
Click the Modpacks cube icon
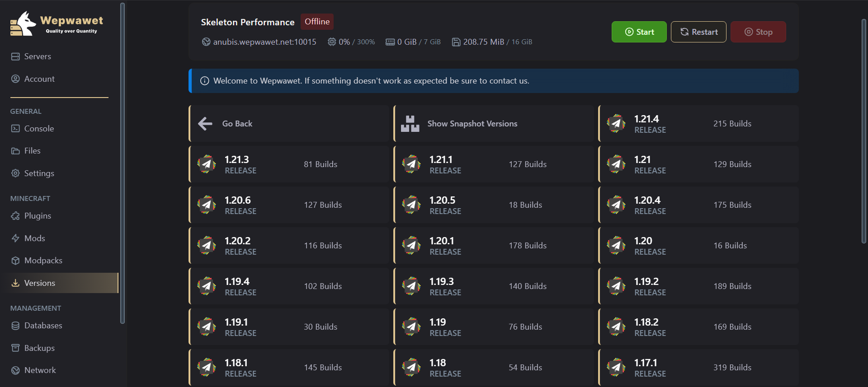pyautogui.click(x=15, y=261)
